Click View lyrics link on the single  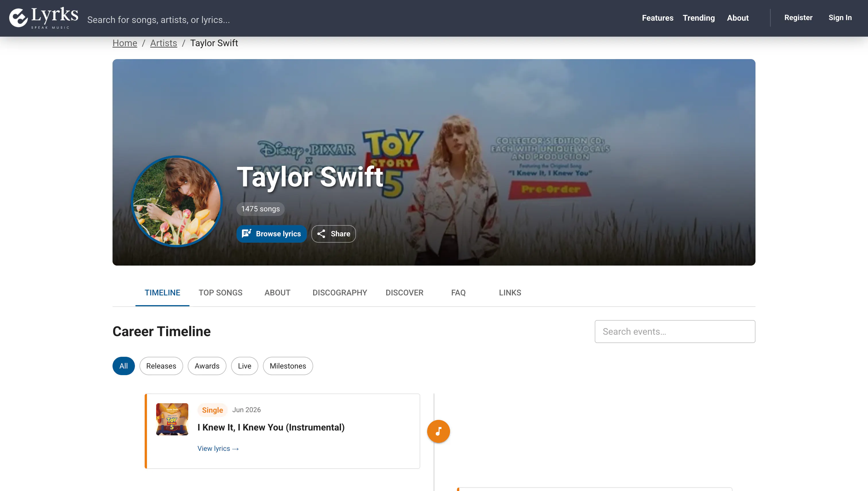coord(218,448)
